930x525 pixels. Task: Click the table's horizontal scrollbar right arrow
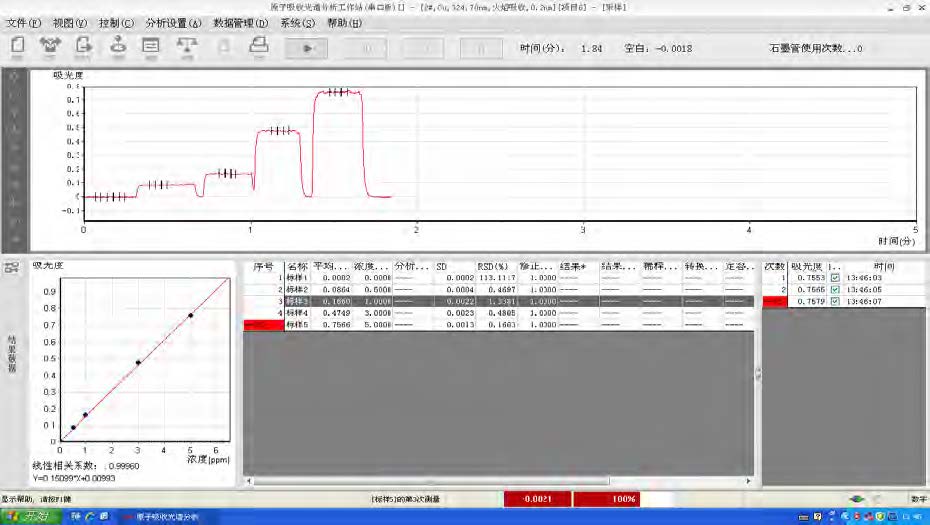coord(749,482)
